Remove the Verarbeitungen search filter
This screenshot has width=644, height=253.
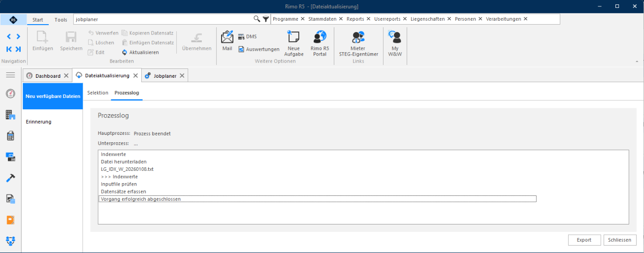click(x=525, y=19)
